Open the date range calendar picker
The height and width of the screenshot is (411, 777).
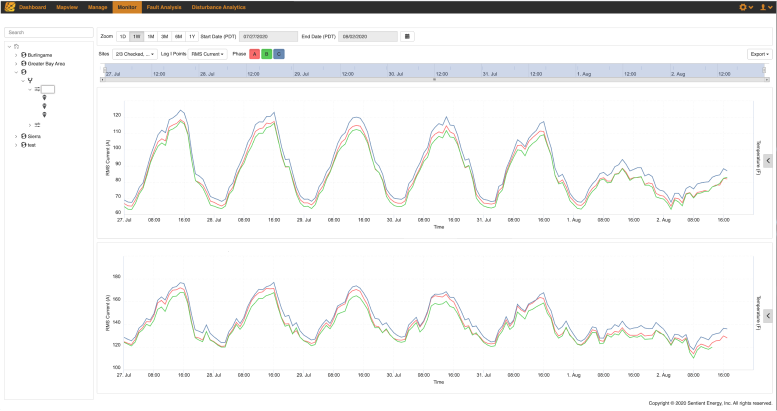[x=407, y=36]
